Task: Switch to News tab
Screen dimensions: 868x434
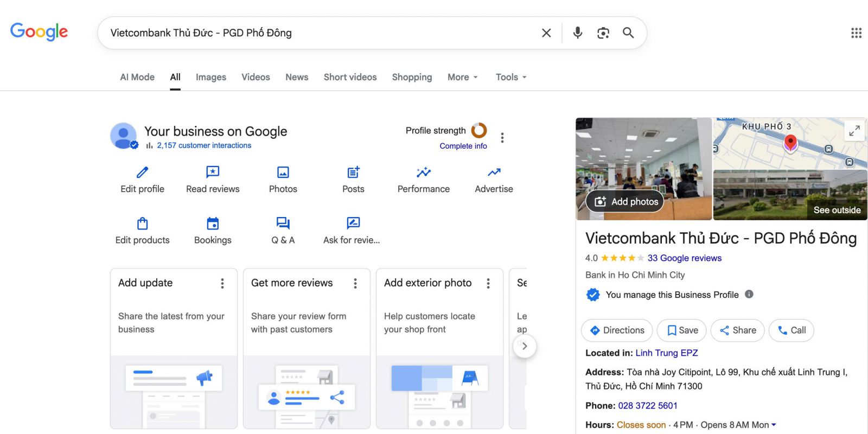Action: [x=297, y=77]
